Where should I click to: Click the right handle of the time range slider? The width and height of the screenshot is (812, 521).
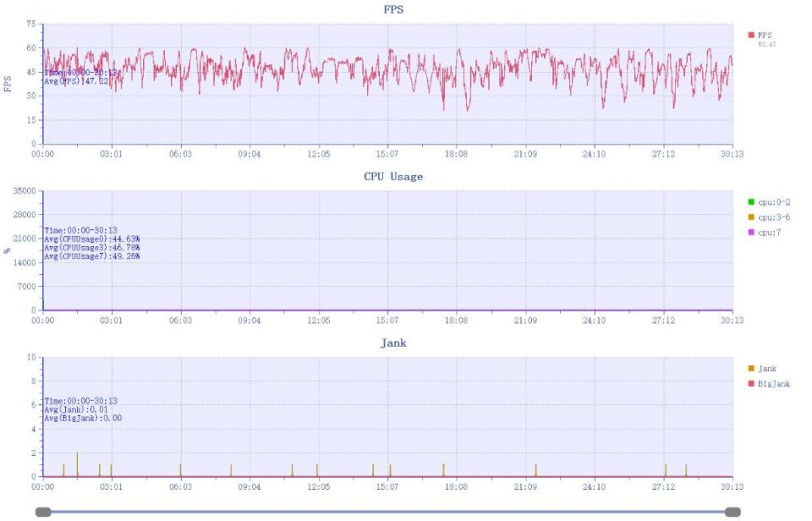(x=732, y=513)
